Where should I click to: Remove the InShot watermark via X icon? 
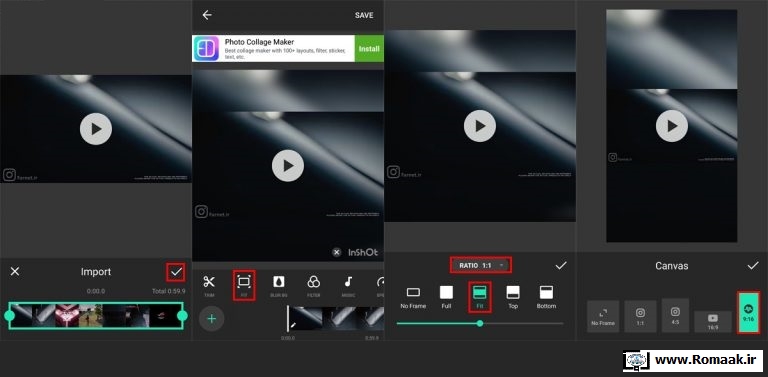click(336, 253)
